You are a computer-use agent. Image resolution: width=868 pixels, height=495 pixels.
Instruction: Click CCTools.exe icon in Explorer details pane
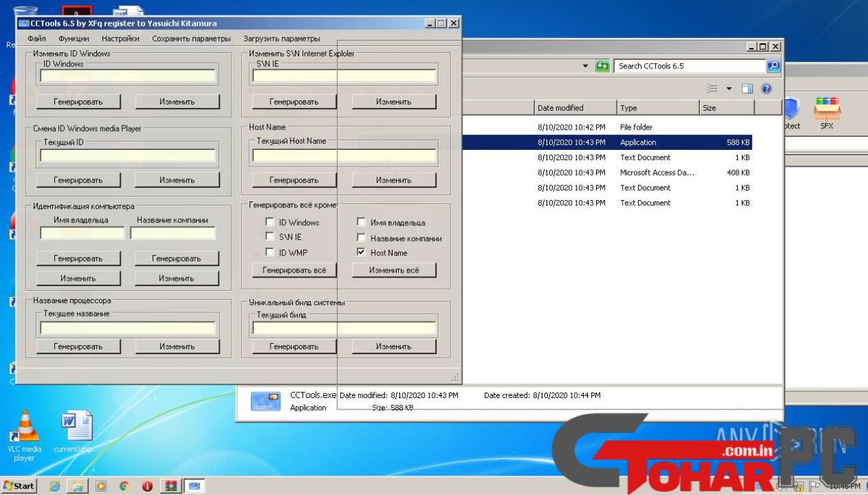(266, 401)
